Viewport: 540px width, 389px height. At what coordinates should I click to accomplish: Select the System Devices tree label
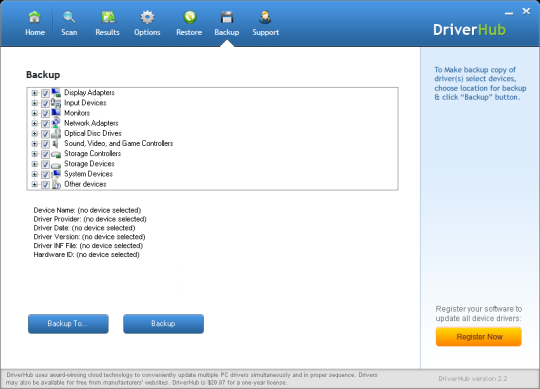(x=88, y=174)
